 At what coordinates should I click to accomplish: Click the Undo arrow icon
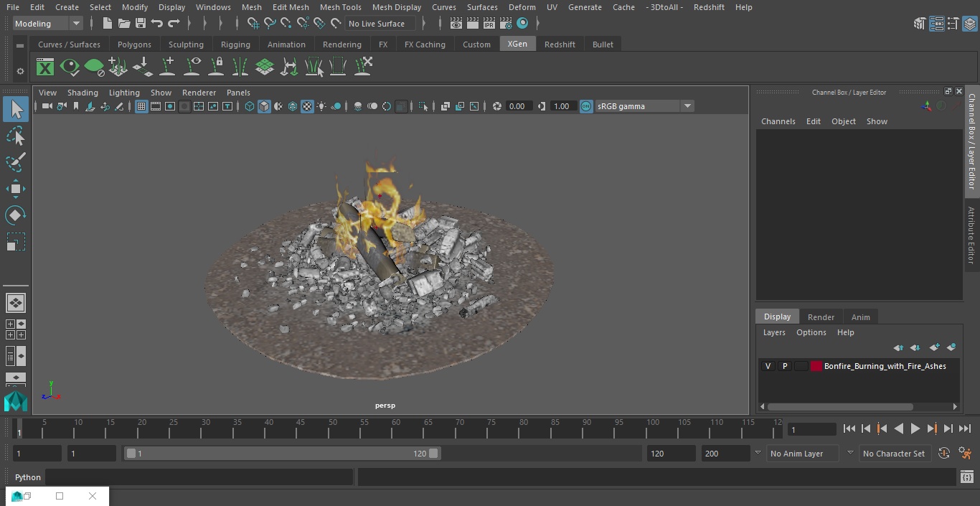(x=157, y=24)
